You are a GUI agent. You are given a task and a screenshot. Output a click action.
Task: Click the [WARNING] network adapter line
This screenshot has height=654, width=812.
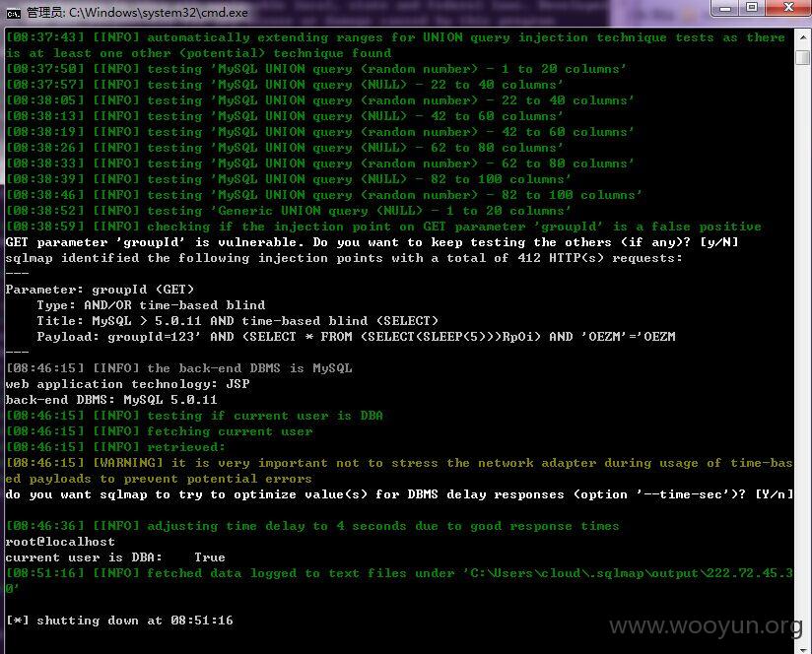tap(399, 471)
